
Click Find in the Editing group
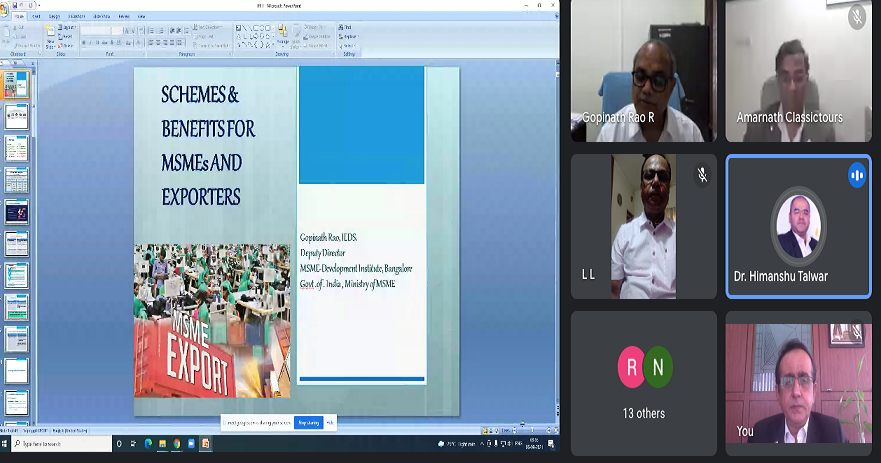tap(348, 27)
